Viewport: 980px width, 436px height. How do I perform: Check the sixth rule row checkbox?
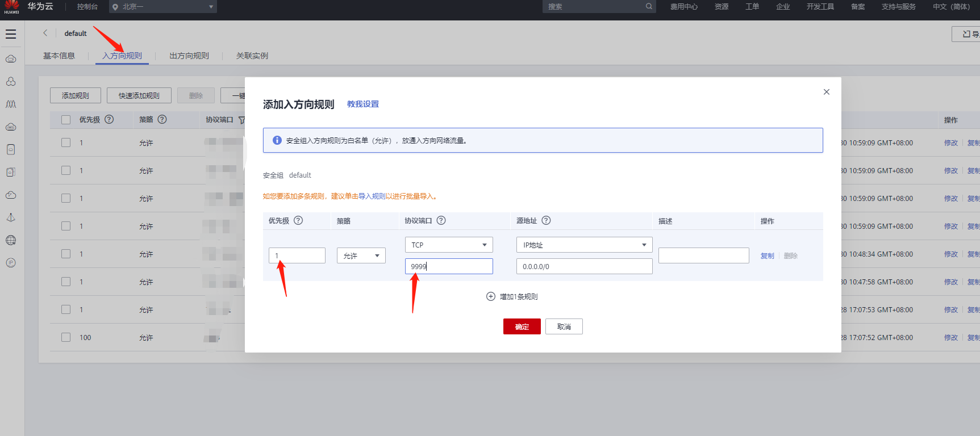66,282
